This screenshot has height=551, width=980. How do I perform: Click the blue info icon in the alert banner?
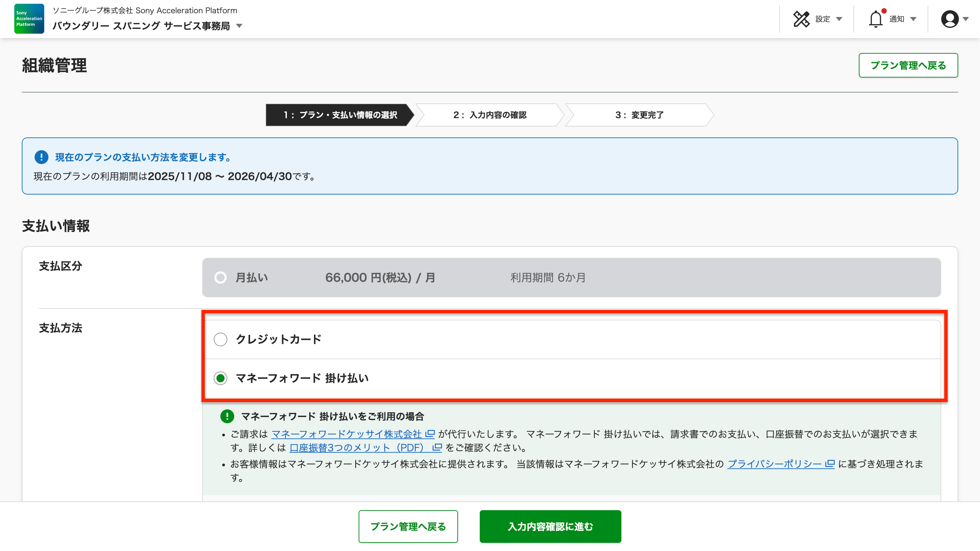coord(41,157)
